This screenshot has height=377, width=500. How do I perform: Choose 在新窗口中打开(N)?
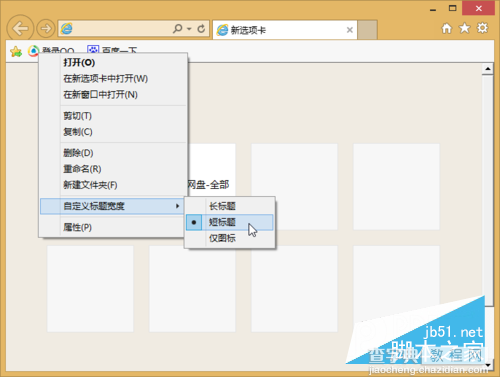coord(113,94)
